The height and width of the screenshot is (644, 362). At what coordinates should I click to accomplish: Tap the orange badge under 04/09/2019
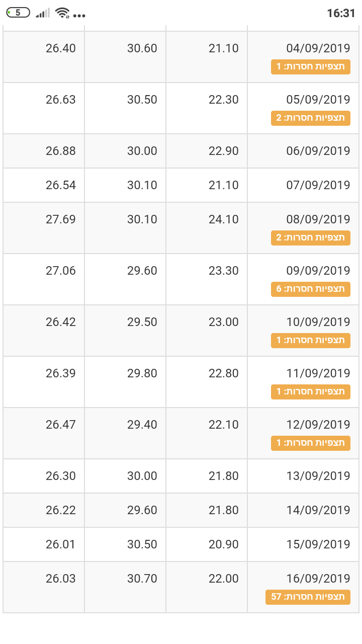(x=310, y=67)
